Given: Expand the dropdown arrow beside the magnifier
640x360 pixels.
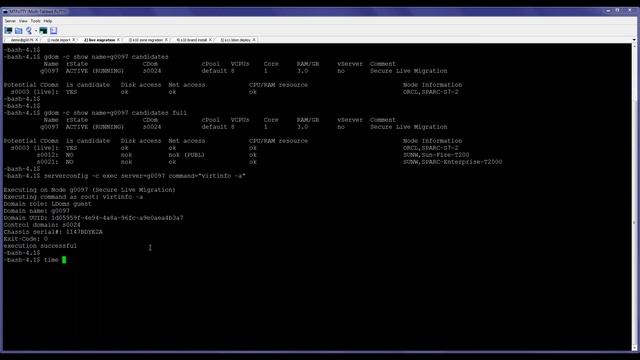Looking at the screenshot, I should [x=36, y=31].
